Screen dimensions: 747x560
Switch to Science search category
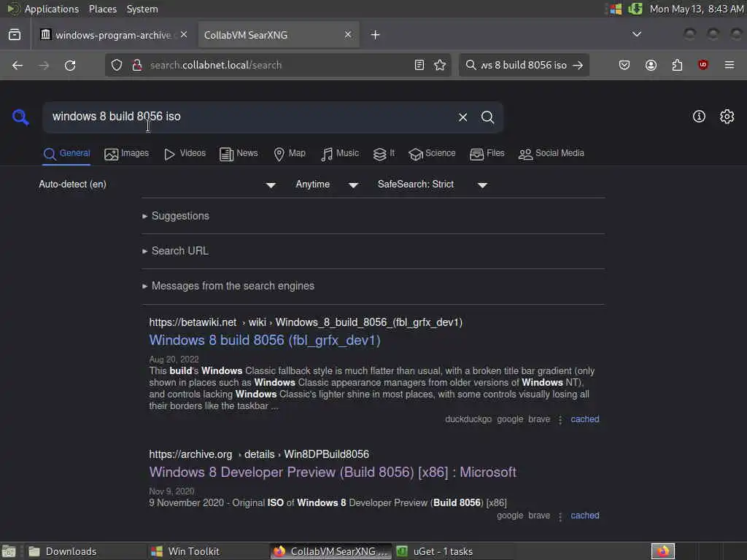tap(432, 153)
